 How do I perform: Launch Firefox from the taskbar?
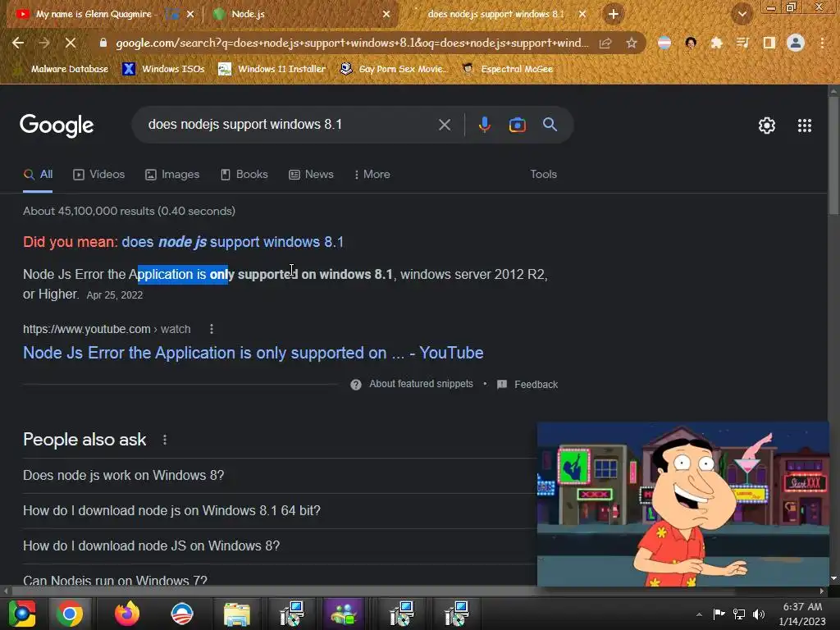point(127,614)
